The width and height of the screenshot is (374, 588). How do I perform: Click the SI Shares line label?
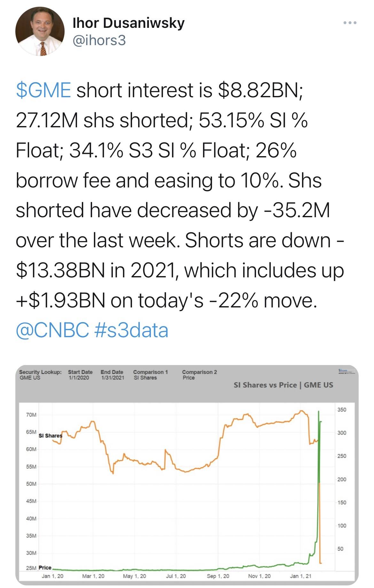point(51,435)
